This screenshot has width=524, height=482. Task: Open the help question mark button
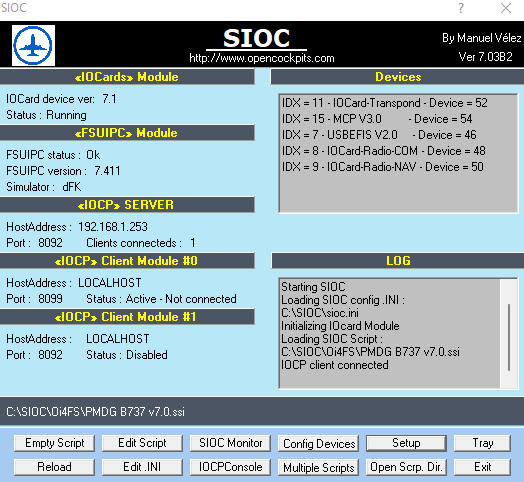(x=461, y=8)
